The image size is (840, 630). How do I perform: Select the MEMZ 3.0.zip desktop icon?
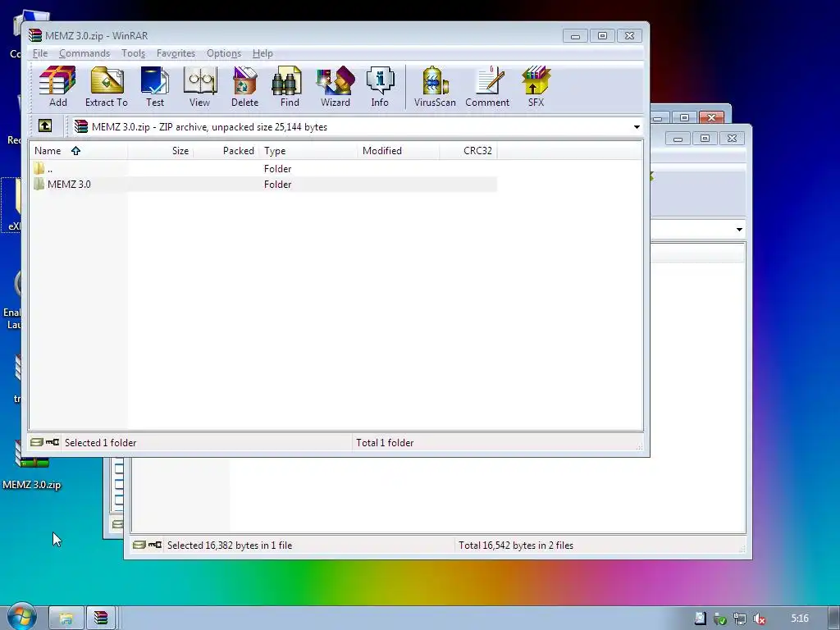[32, 466]
